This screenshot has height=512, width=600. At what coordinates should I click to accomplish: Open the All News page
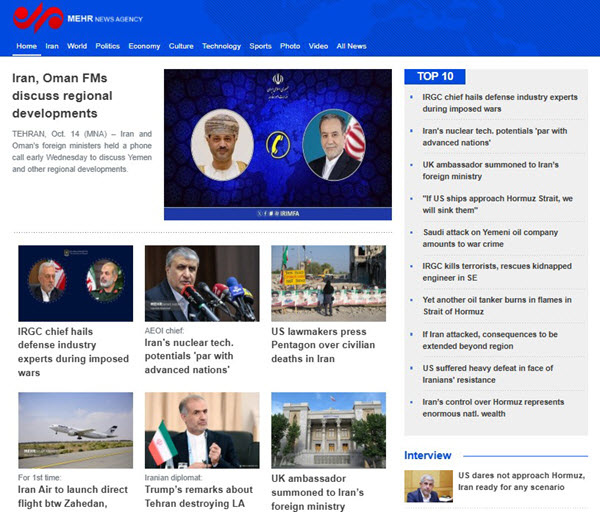coord(351,46)
